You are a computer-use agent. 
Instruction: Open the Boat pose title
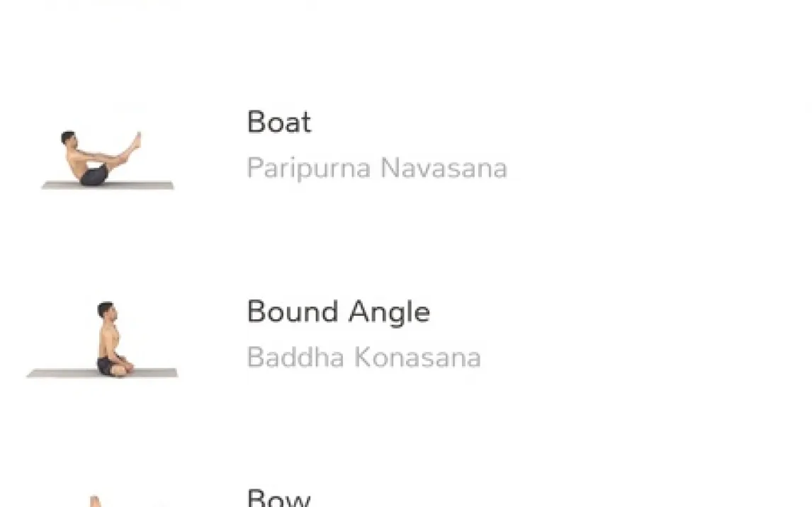[278, 123]
